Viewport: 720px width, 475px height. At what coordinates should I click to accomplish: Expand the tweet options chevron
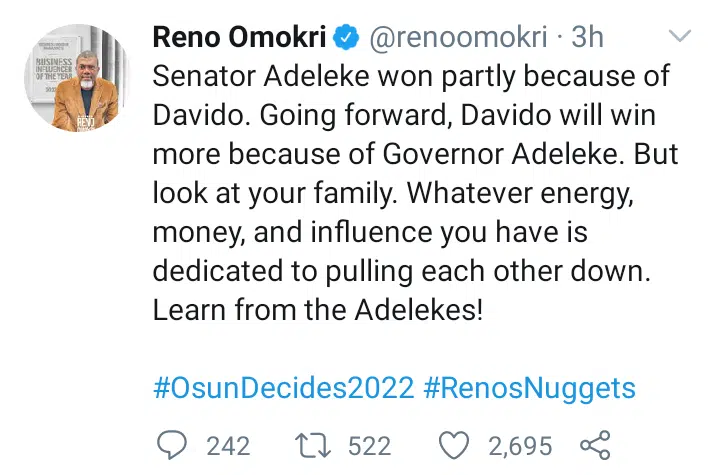pyautogui.click(x=679, y=38)
